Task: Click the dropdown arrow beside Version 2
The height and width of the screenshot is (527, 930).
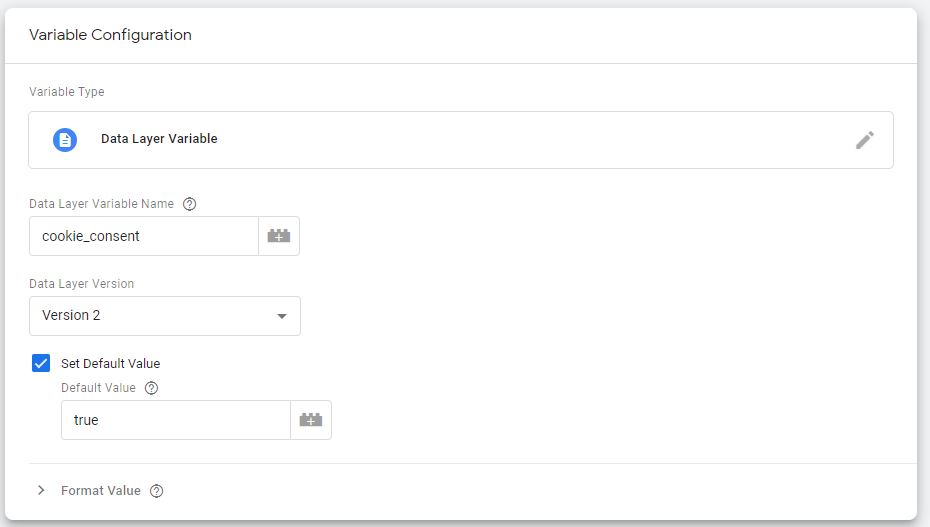Action: [282, 316]
